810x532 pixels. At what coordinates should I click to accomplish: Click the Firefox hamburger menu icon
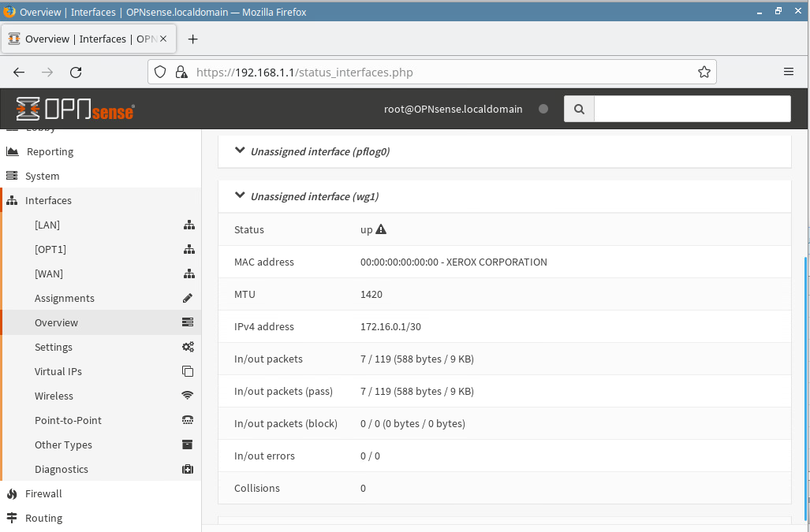point(788,72)
